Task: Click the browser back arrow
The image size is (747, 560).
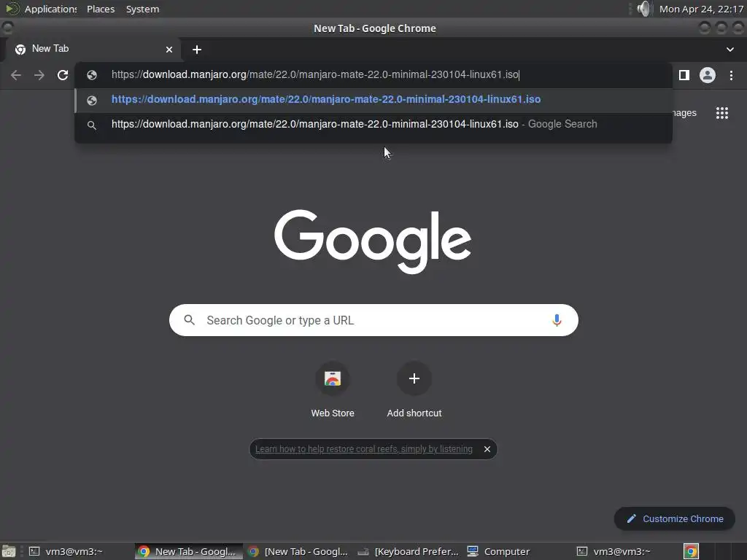Action: coord(16,75)
